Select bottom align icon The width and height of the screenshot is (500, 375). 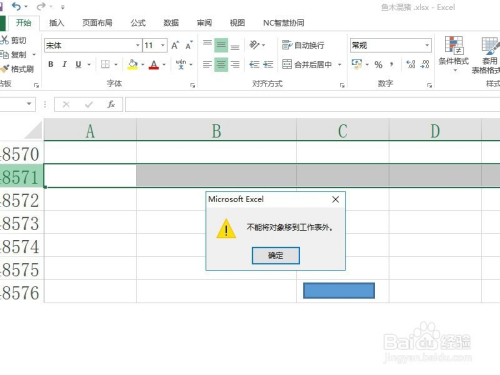[235, 45]
